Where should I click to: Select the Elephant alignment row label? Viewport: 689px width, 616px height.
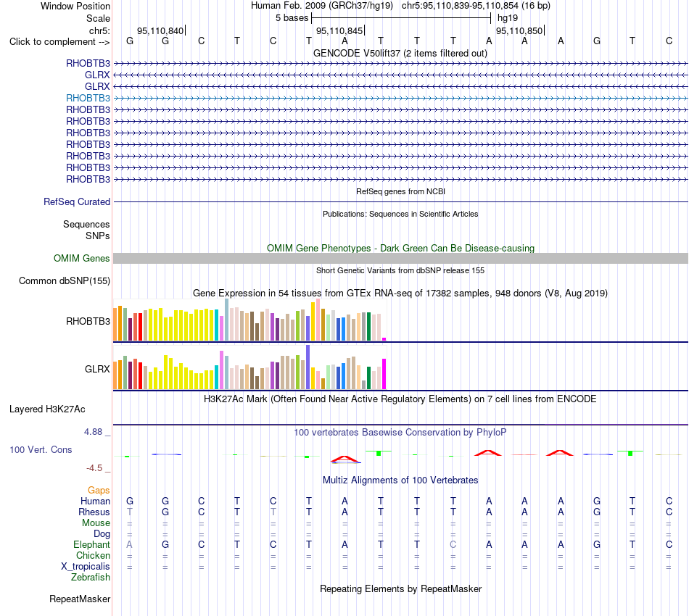coord(91,544)
